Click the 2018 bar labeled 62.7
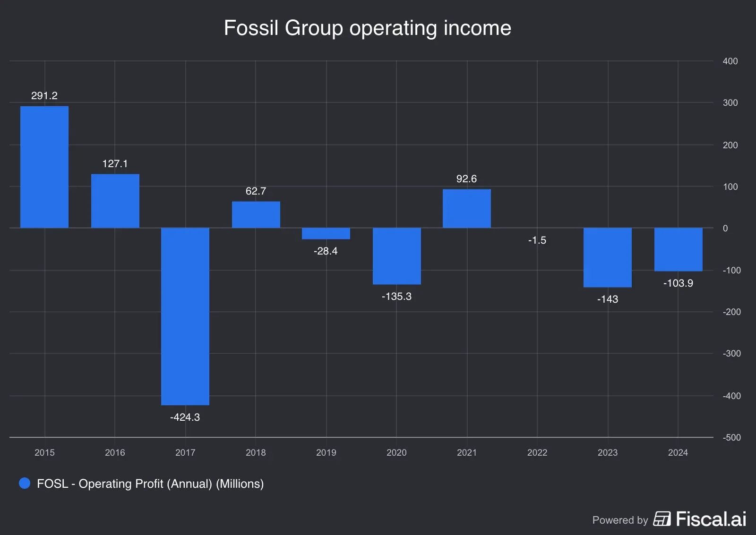 [x=256, y=215]
